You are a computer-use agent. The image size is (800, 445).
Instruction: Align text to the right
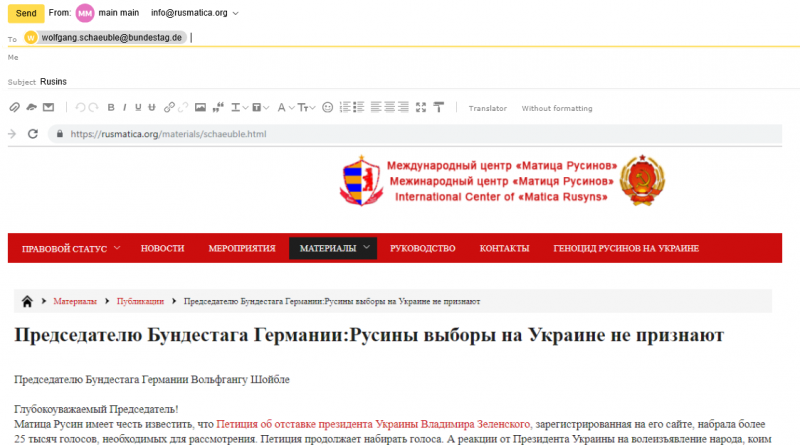(x=403, y=107)
